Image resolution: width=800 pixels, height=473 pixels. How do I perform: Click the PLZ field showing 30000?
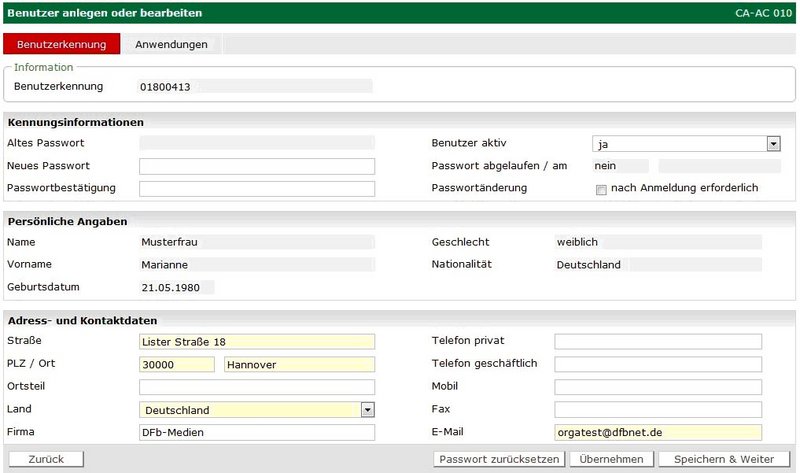pos(177,365)
